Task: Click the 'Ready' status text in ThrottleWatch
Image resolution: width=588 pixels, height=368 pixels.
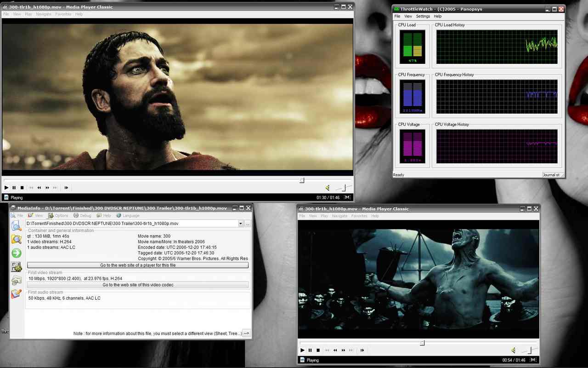Action: pos(399,175)
